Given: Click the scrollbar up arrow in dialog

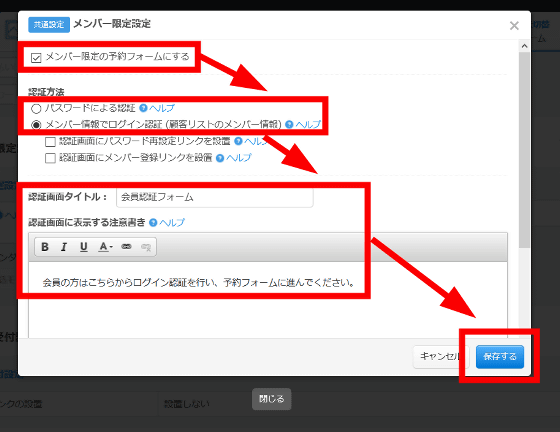Looking at the screenshot, I should [524, 46].
